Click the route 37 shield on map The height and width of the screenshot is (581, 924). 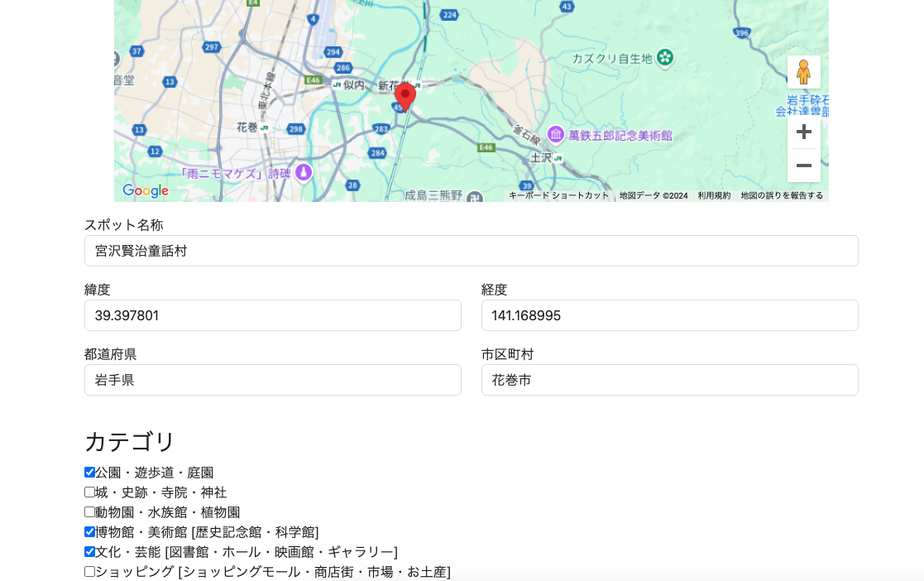(136, 50)
